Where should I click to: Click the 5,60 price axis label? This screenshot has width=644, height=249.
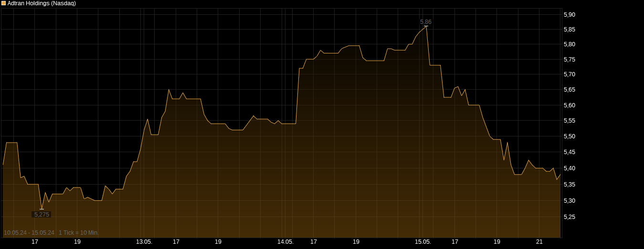coord(569,105)
